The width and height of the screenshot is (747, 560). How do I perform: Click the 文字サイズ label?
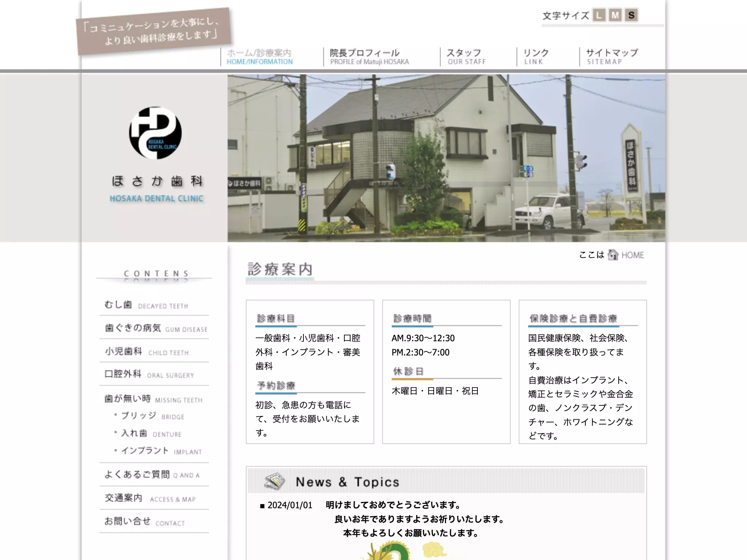[566, 16]
